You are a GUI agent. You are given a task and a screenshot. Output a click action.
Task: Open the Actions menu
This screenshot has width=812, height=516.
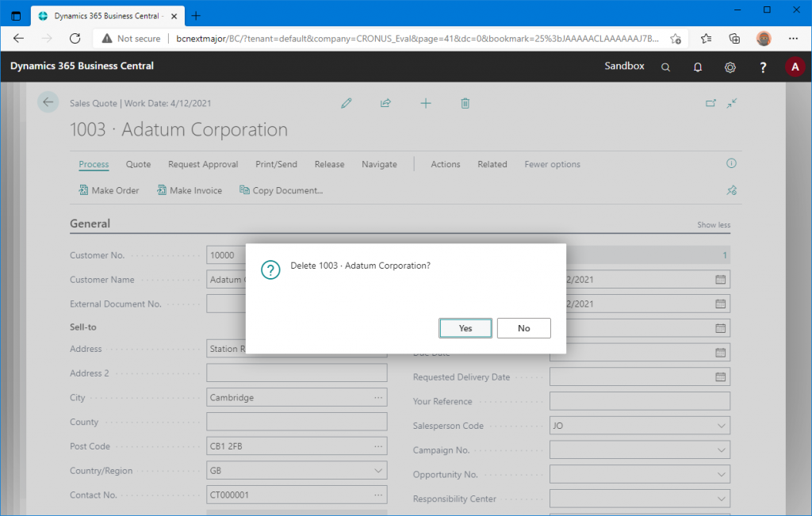pyautogui.click(x=446, y=164)
